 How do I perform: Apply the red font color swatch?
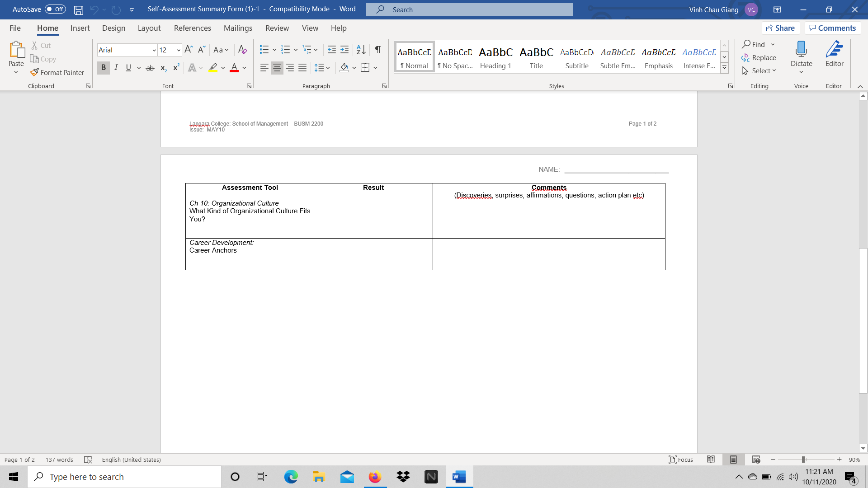click(x=234, y=68)
